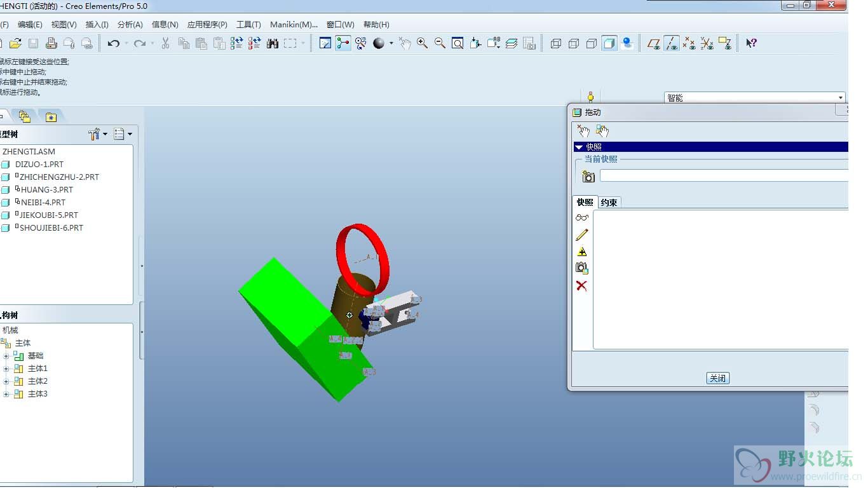Toggle datum points display

click(689, 43)
